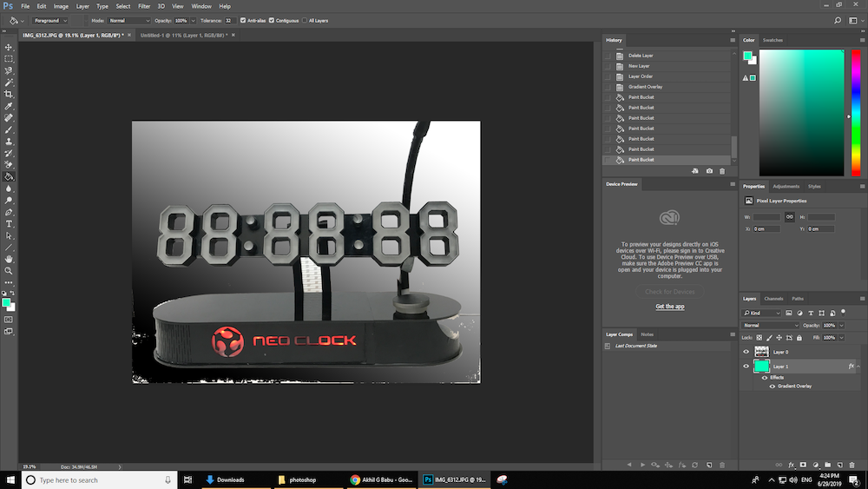Switch to the Swatches tab
This screenshot has width=868, height=489.
(773, 40)
